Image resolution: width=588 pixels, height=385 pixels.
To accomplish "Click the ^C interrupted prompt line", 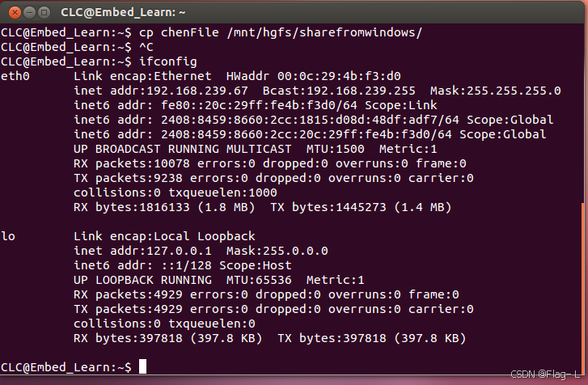I will click(77, 47).
